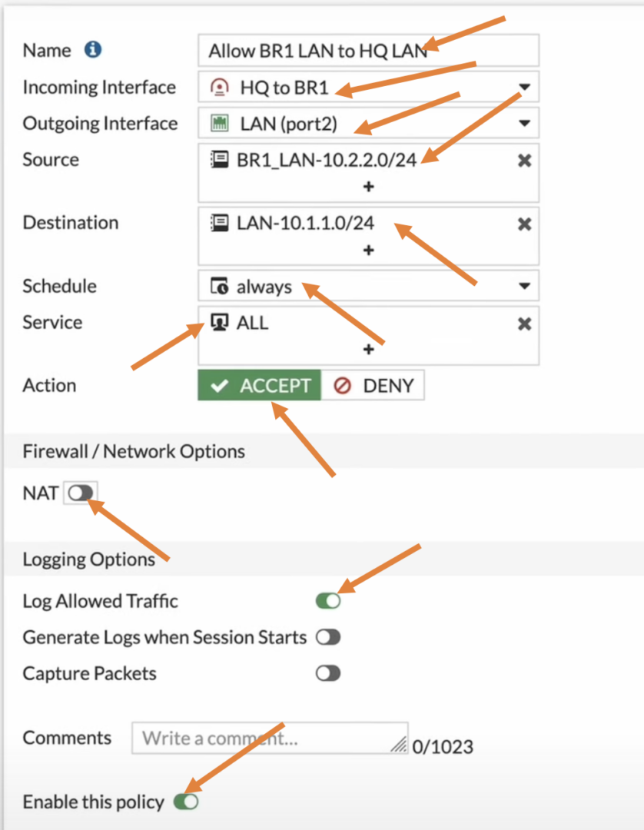The height and width of the screenshot is (830, 644).
Task: Open the Incoming Interface dropdown
Action: (525, 87)
